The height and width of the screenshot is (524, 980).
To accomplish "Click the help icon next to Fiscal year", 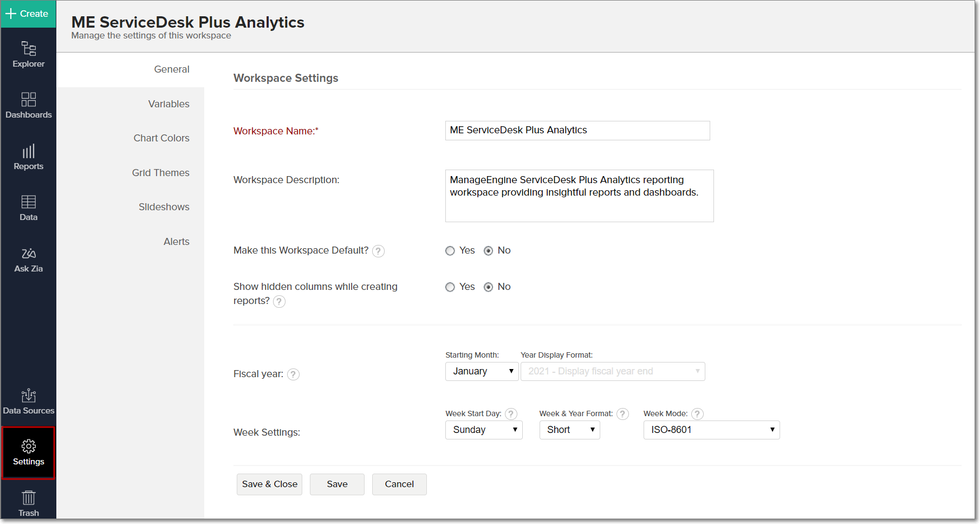I will (x=293, y=374).
